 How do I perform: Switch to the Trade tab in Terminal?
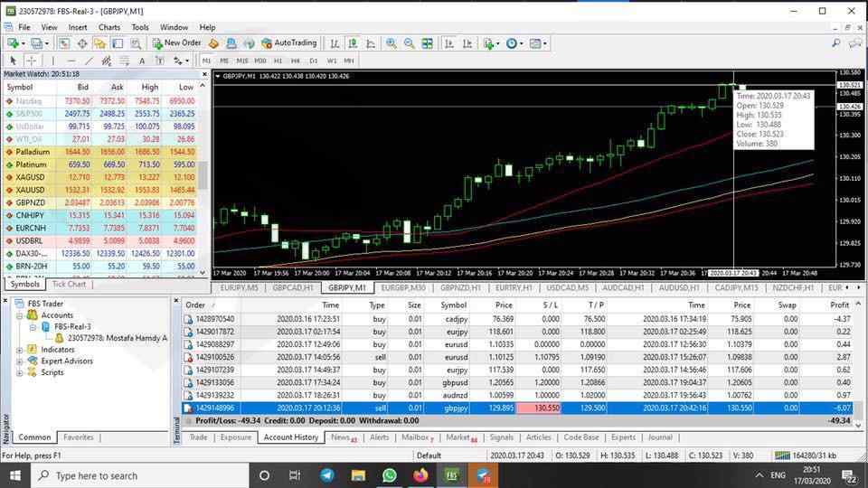pos(197,437)
